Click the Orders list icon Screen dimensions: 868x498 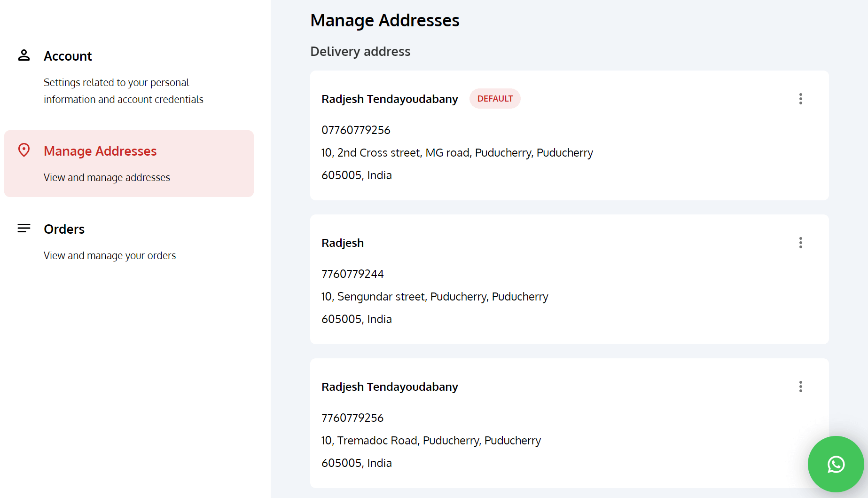click(x=24, y=228)
